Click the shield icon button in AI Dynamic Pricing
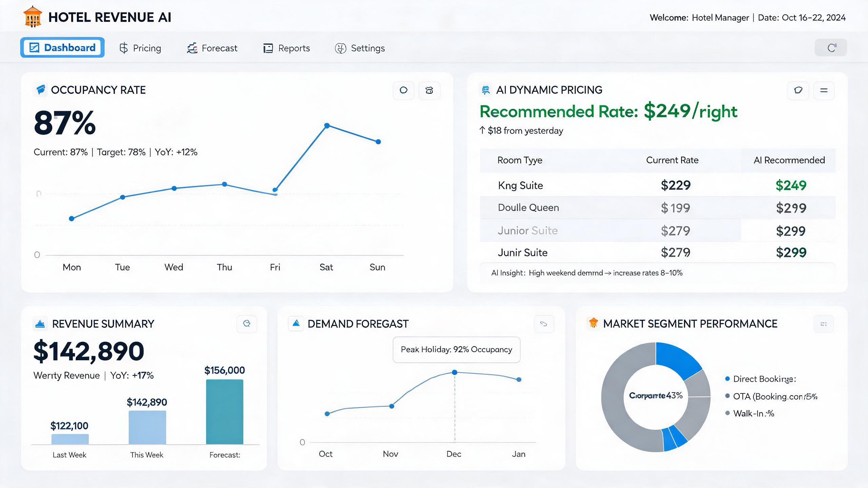868x488 pixels. (x=798, y=90)
